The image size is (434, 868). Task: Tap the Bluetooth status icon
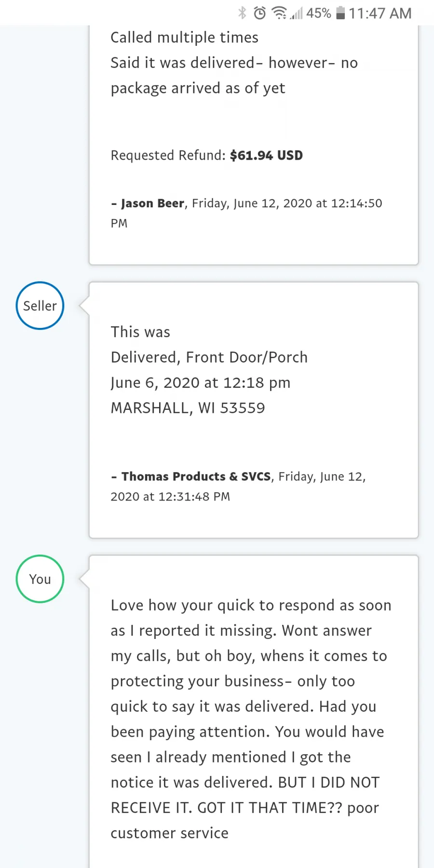pyautogui.click(x=242, y=13)
